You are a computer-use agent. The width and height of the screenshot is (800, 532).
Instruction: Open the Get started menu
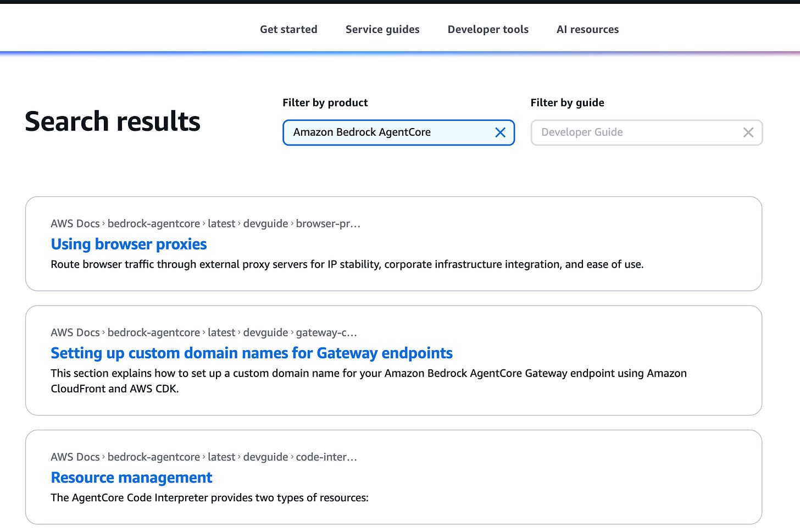coord(288,30)
